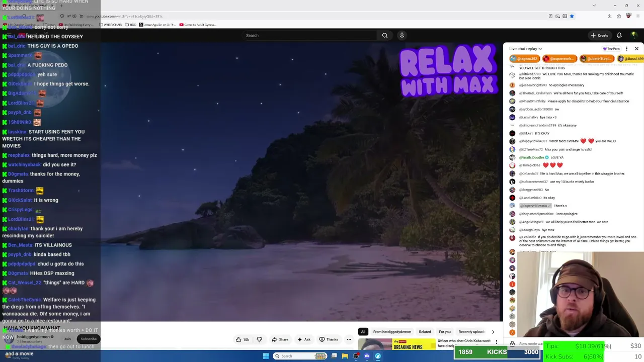Click @SuperWillBros08 highlighted chat name
Image resolution: width=644 pixels, height=362 pixels.
(535, 206)
